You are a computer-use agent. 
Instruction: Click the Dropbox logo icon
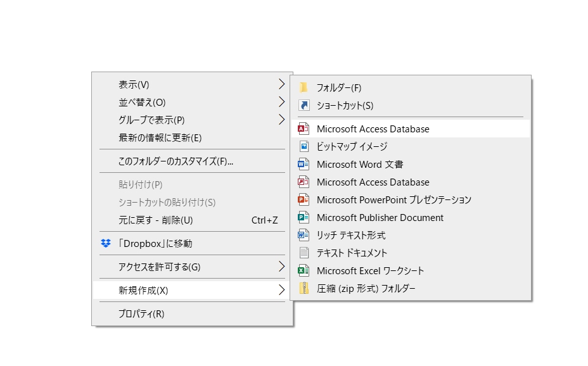[x=106, y=244]
